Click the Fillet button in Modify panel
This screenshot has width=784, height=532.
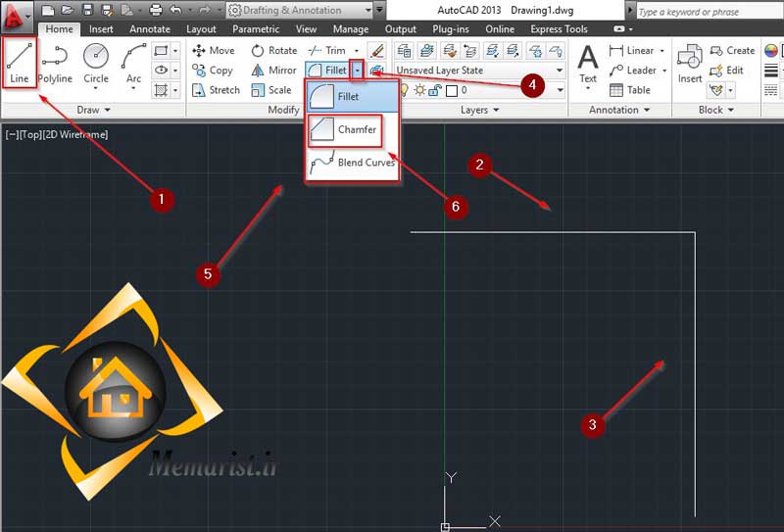pos(327,71)
